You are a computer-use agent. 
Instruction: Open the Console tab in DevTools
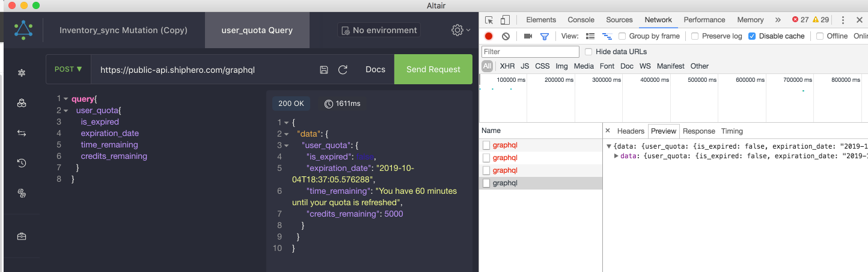pyautogui.click(x=581, y=20)
